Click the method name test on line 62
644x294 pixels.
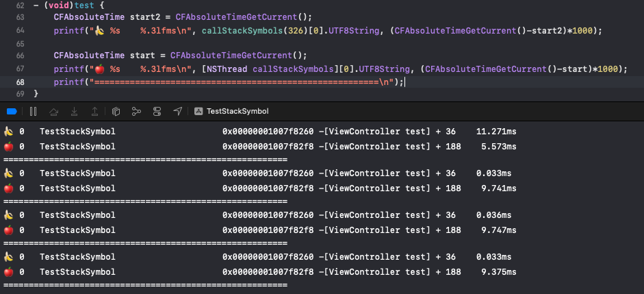(86, 5)
